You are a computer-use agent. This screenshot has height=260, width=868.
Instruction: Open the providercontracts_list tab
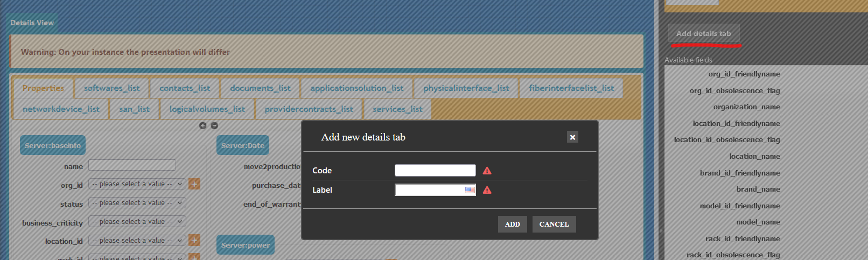[x=309, y=109]
